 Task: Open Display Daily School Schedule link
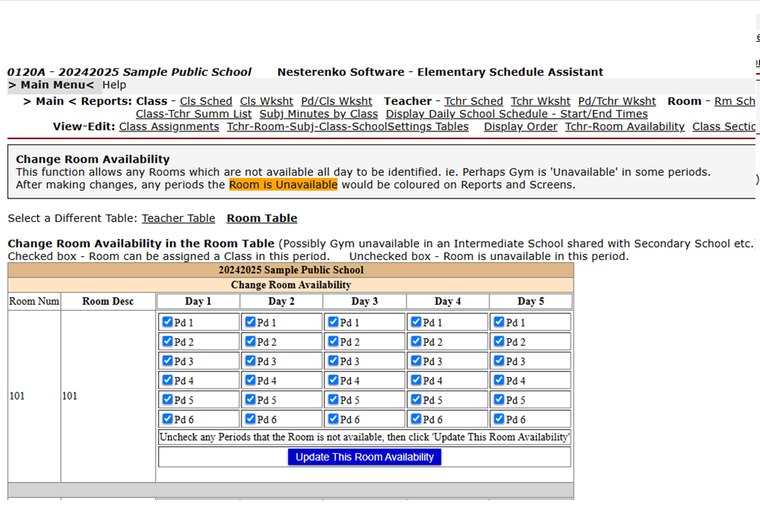coord(517,114)
